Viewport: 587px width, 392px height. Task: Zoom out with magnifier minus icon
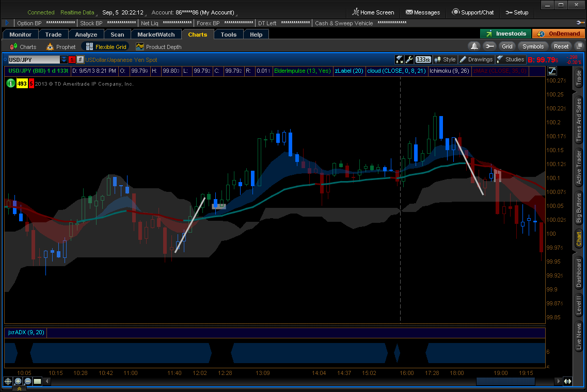[28, 381]
